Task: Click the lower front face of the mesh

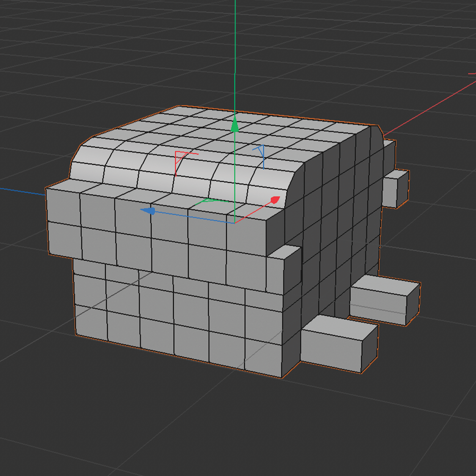Action: [x=167, y=324]
